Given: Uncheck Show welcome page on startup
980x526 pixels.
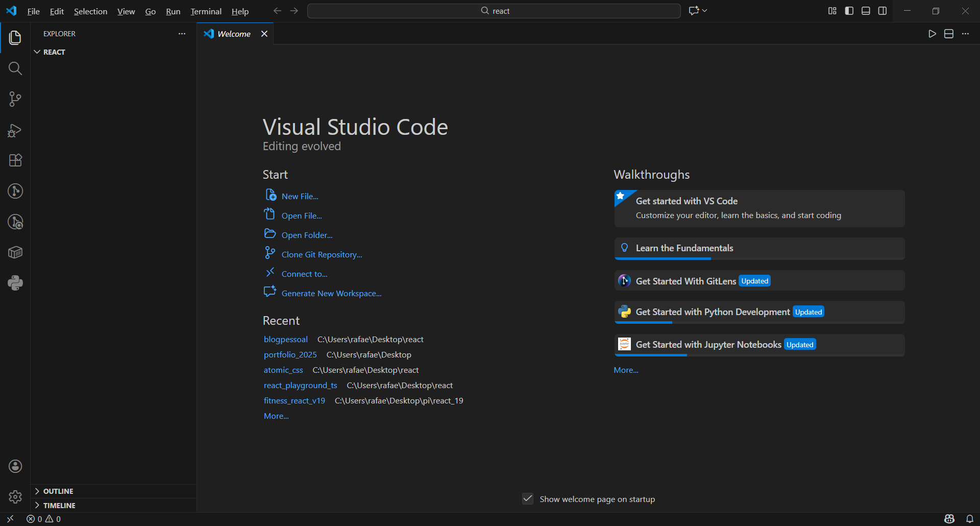Looking at the screenshot, I should [528, 499].
